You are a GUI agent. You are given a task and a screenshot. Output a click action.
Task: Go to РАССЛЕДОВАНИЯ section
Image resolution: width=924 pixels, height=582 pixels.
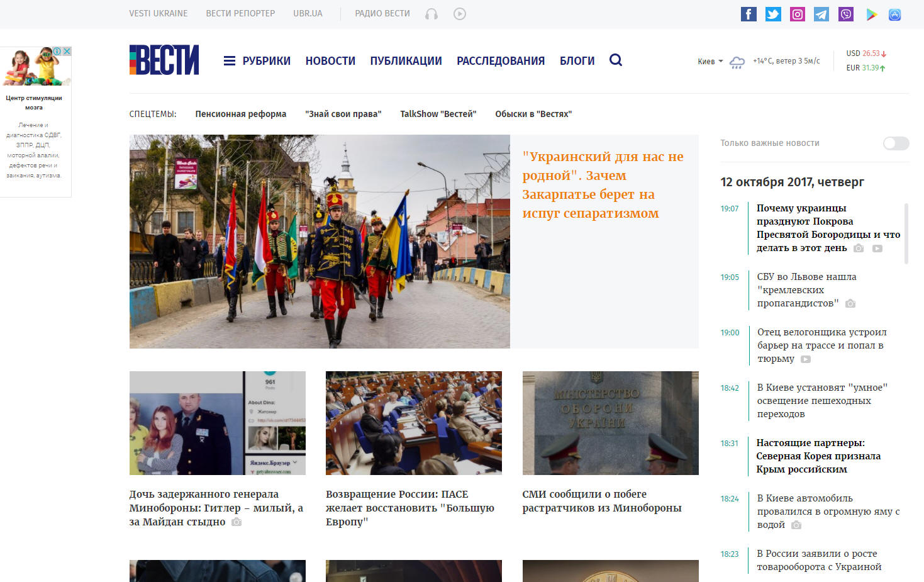[x=501, y=61]
